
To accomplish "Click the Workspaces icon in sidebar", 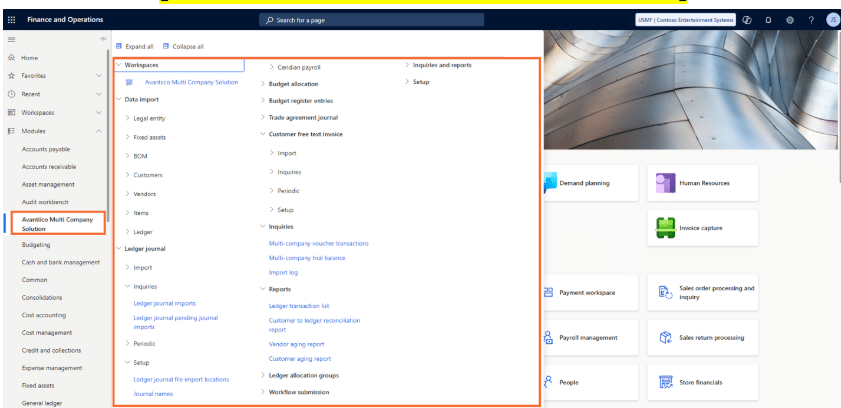I will [x=11, y=113].
